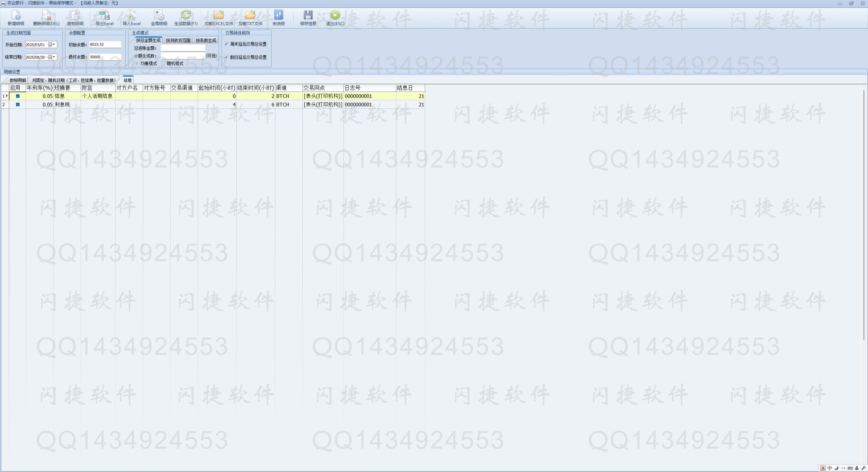Image resolution: width=868 pixels, height=472 pixels.
Task: Switch to the 参照明细 tab
Action: point(17,80)
